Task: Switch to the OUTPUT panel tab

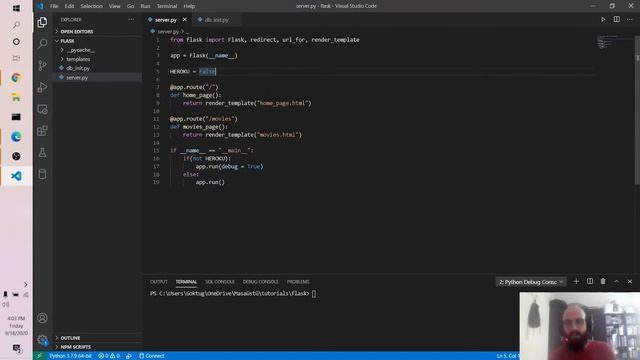Action: click(x=159, y=282)
